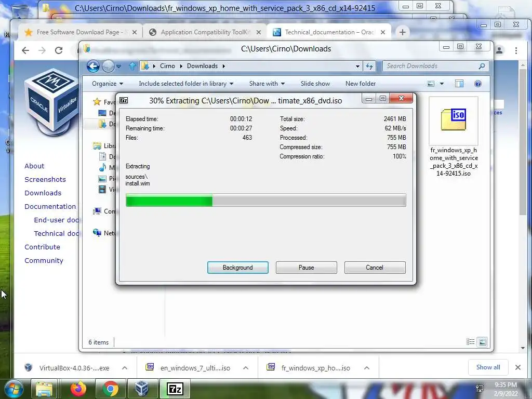
Task: Close the Technical_documentation tab
Action: coord(383,32)
